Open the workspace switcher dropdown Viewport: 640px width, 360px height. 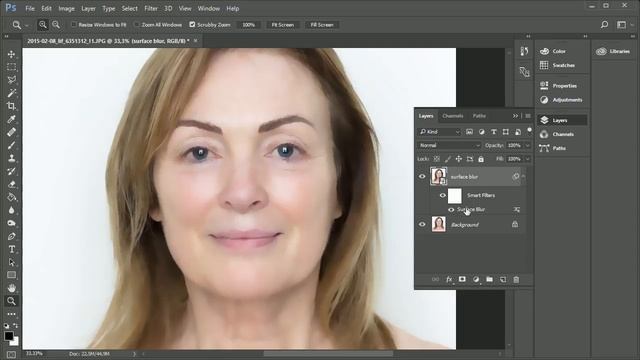coord(623,25)
